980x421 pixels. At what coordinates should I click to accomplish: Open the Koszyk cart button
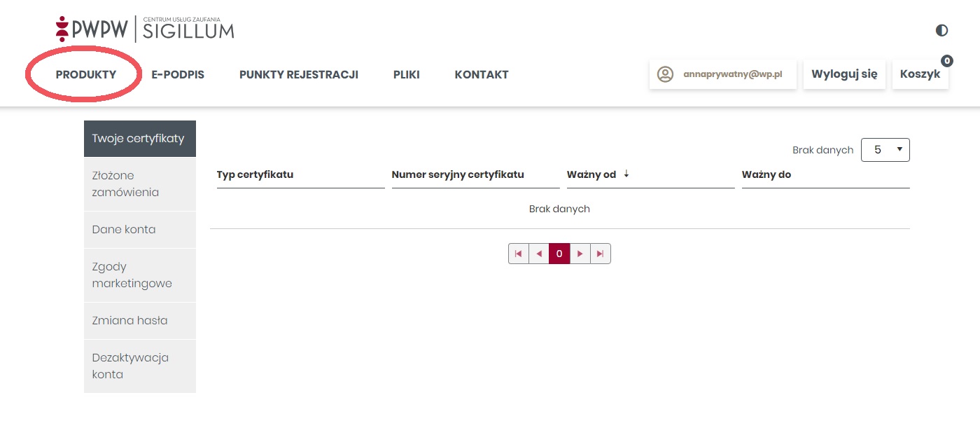click(x=920, y=74)
